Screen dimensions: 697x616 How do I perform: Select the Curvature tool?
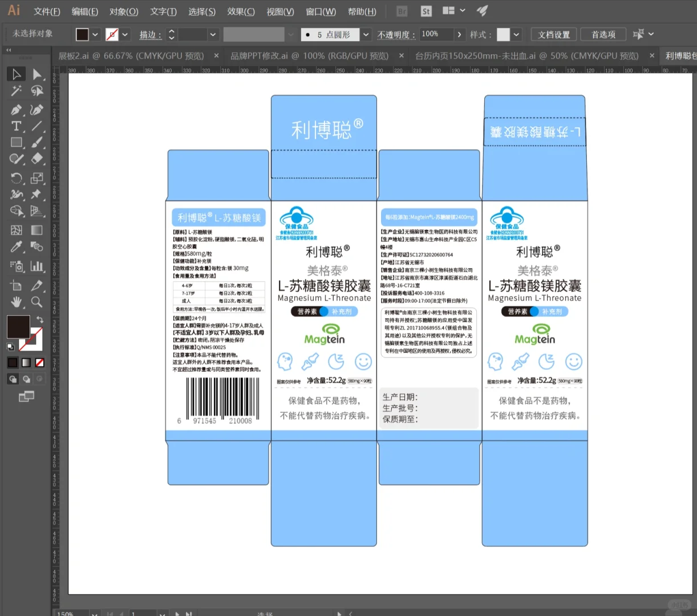(37, 110)
